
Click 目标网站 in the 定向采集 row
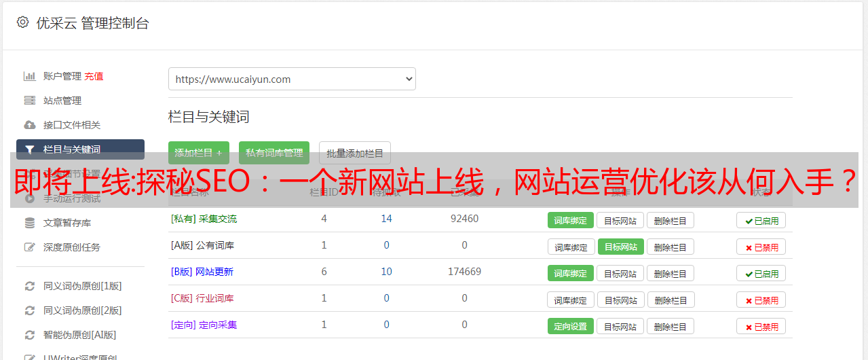[x=620, y=326]
